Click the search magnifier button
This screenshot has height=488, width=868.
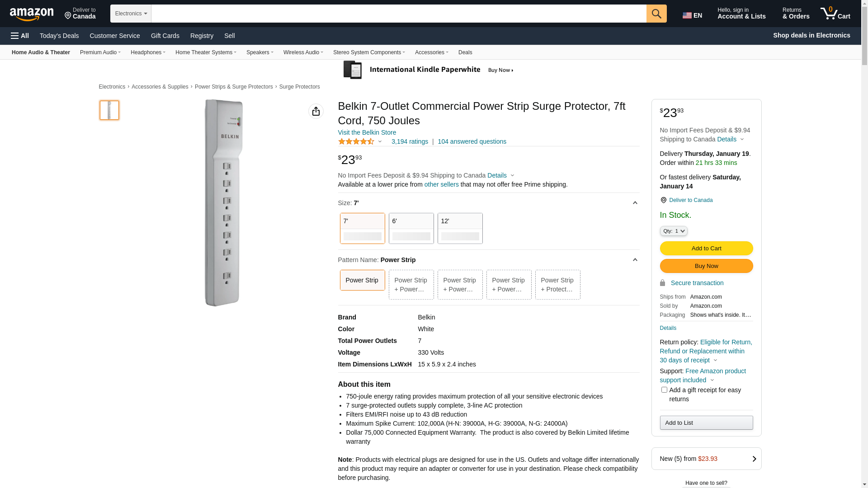tap(656, 14)
